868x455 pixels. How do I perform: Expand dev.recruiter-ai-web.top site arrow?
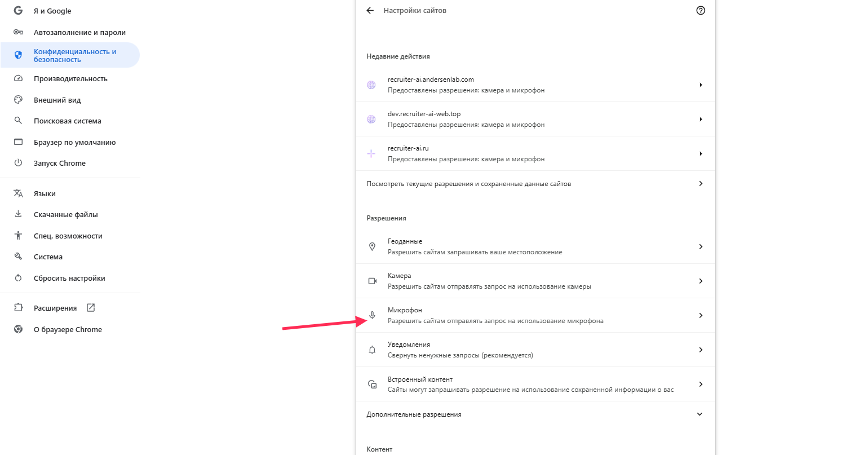coord(701,120)
